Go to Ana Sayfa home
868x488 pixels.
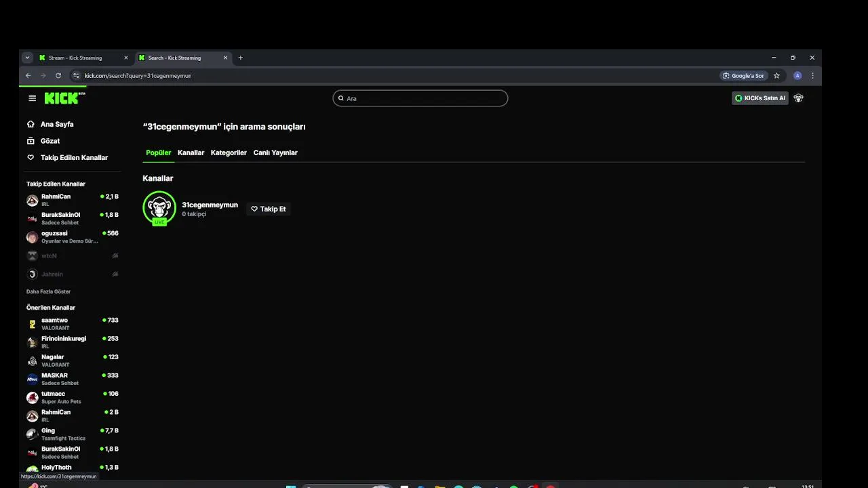(57, 124)
